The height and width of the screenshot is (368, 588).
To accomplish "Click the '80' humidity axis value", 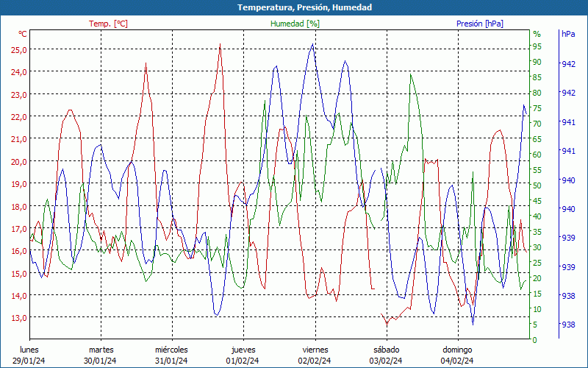I will click(537, 93).
